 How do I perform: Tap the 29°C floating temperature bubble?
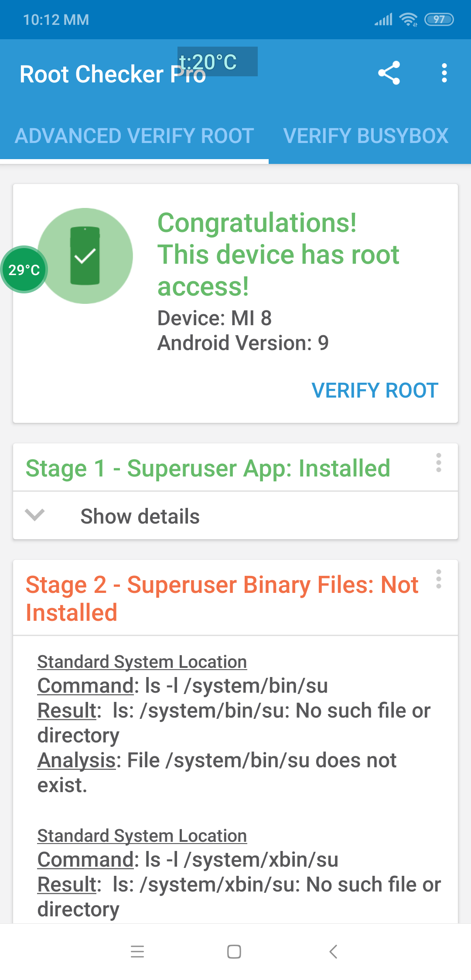coord(24,270)
